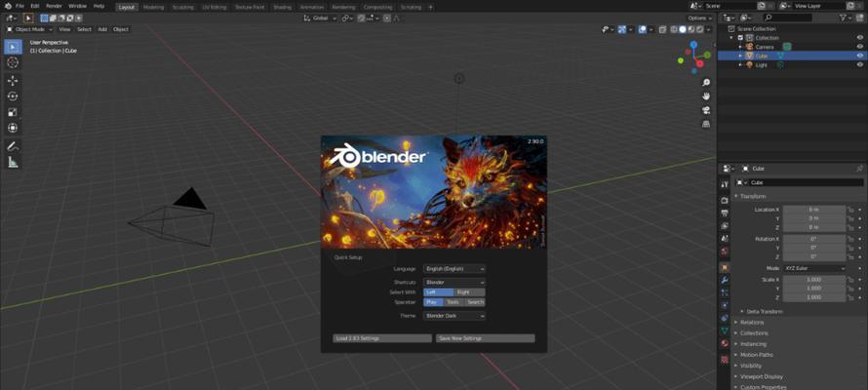The height and width of the screenshot is (390, 868).
Task: Open the Language dropdown in Quick Setup
Action: tap(454, 269)
